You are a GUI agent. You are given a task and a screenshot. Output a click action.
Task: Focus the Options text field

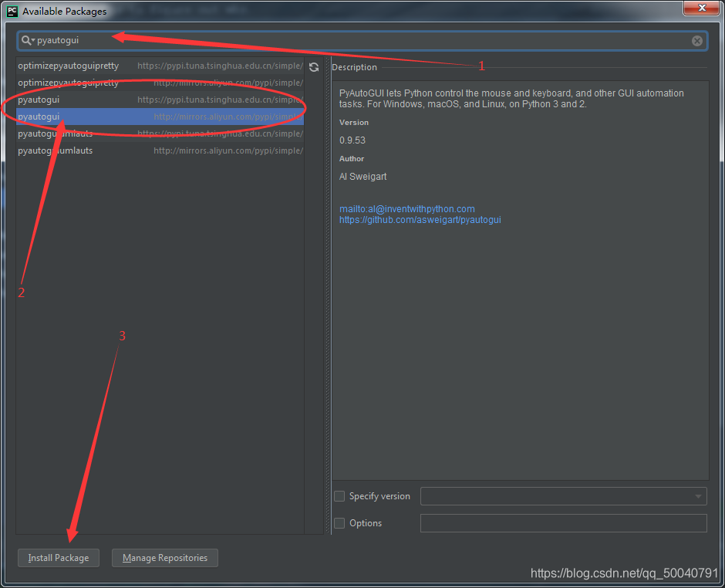pyautogui.click(x=563, y=522)
